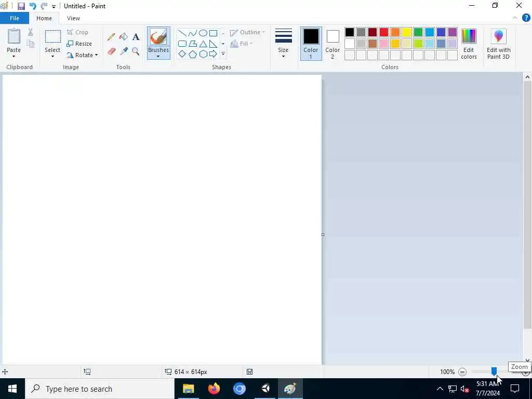
Task: Choose the Right arrow shape
Action: [213, 54]
